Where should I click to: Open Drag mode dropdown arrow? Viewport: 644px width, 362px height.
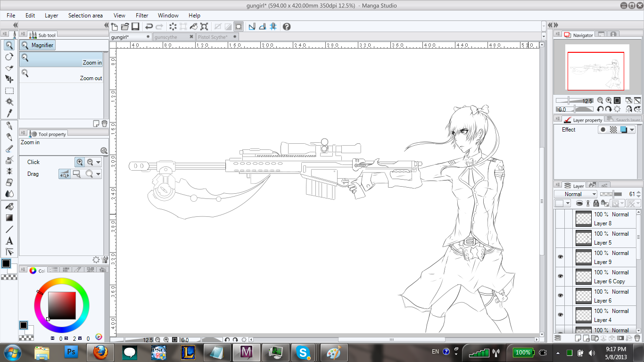pyautogui.click(x=98, y=174)
